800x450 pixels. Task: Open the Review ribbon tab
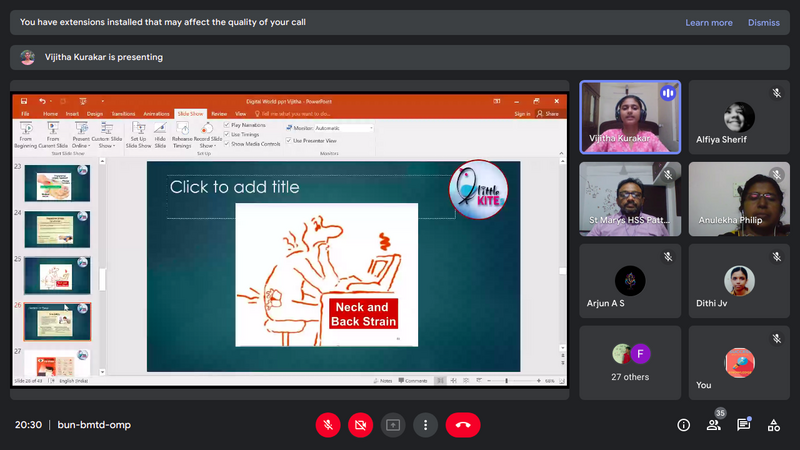point(218,114)
